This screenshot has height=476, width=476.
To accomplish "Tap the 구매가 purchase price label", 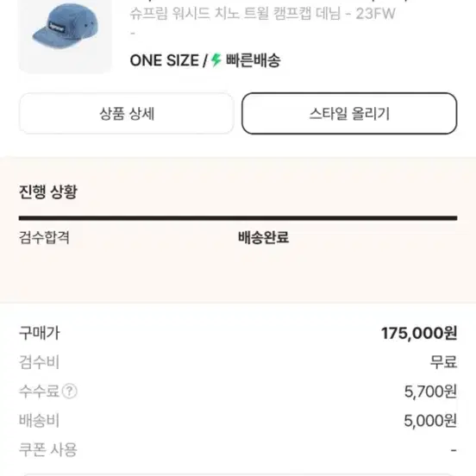I will pyautogui.click(x=40, y=333).
